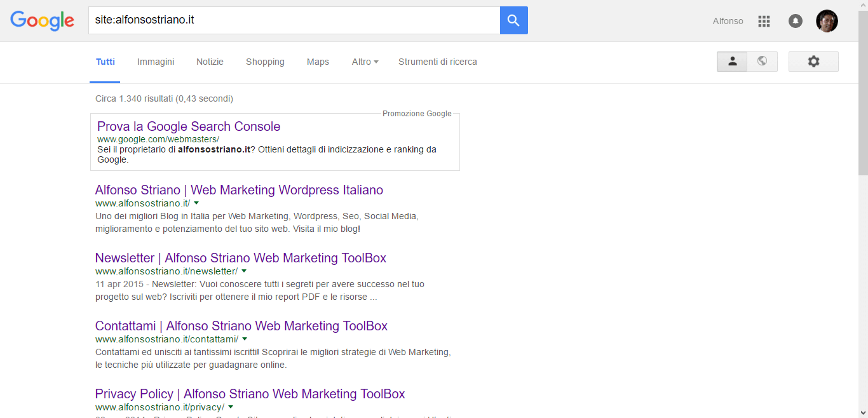Screen dimensions: 868x418
Task: Open the Privacy Policy result link
Action: [250, 394]
